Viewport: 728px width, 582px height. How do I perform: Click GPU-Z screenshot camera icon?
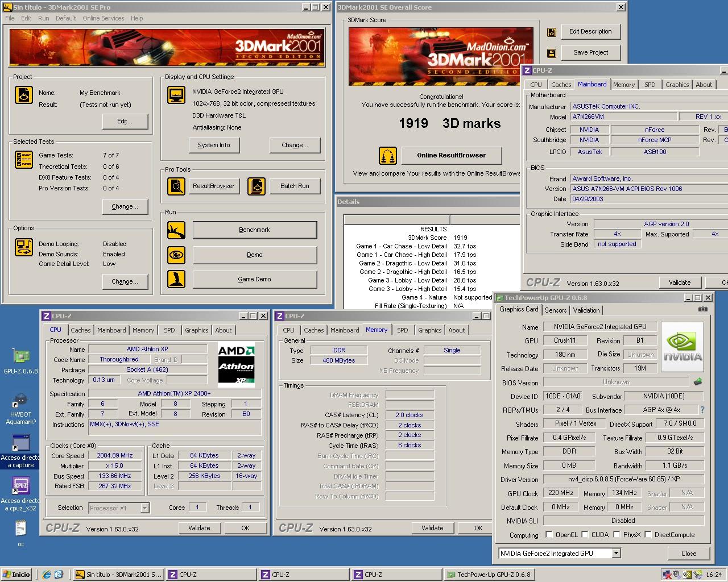click(x=703, y=309)
